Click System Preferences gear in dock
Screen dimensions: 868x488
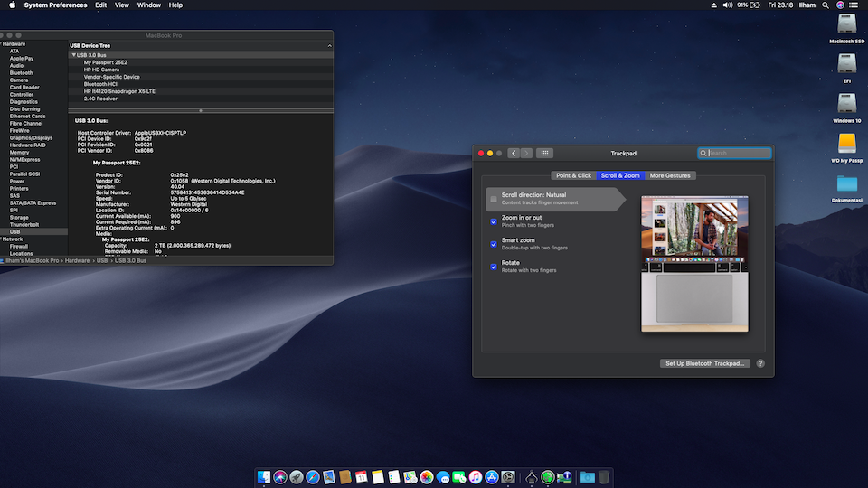507,477
